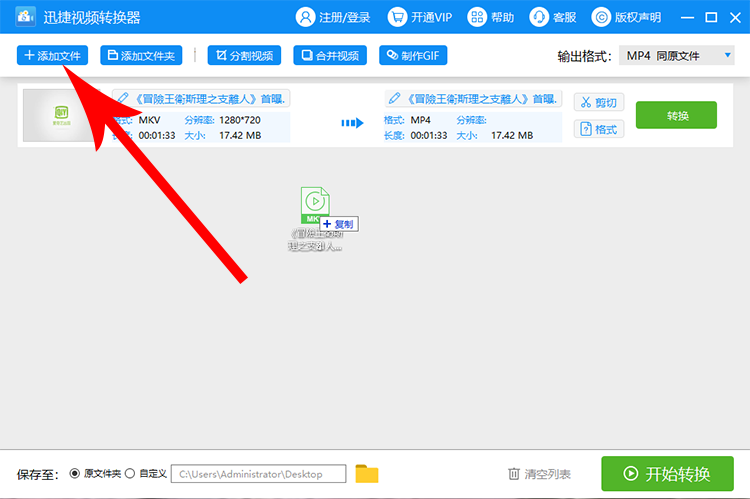
Task: Open the 添加文件夹 folder import
Action: click(141, 55)
